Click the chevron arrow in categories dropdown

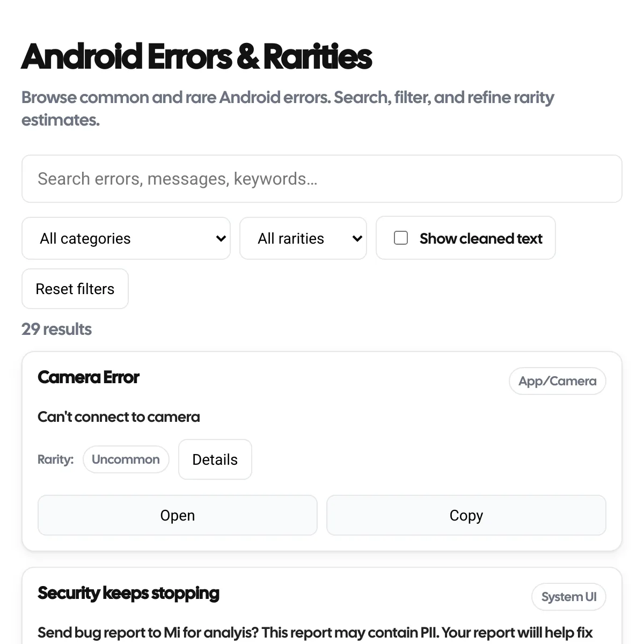coord(221,238)
